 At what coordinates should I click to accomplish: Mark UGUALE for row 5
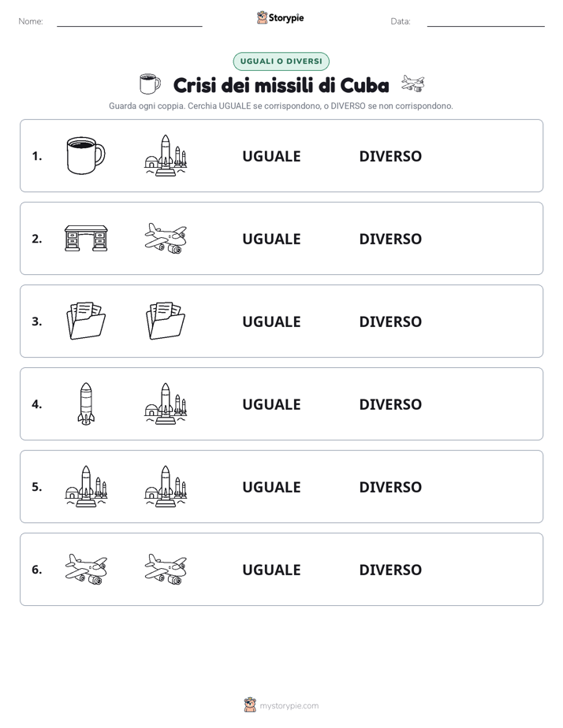[x=271, y=487]
